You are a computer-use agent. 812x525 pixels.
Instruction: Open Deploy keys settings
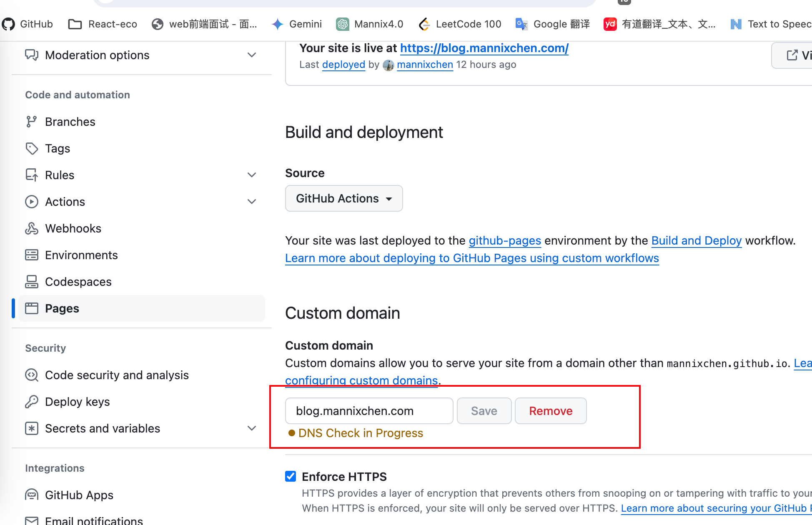point(142,402)
